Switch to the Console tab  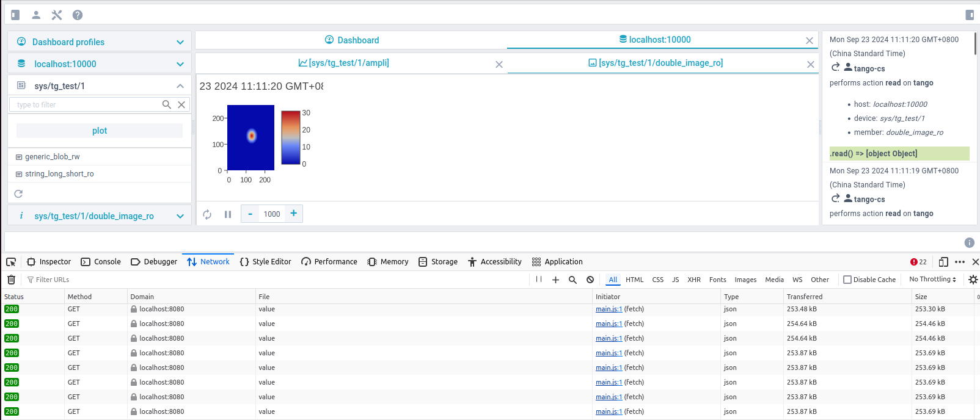[101, 262]
